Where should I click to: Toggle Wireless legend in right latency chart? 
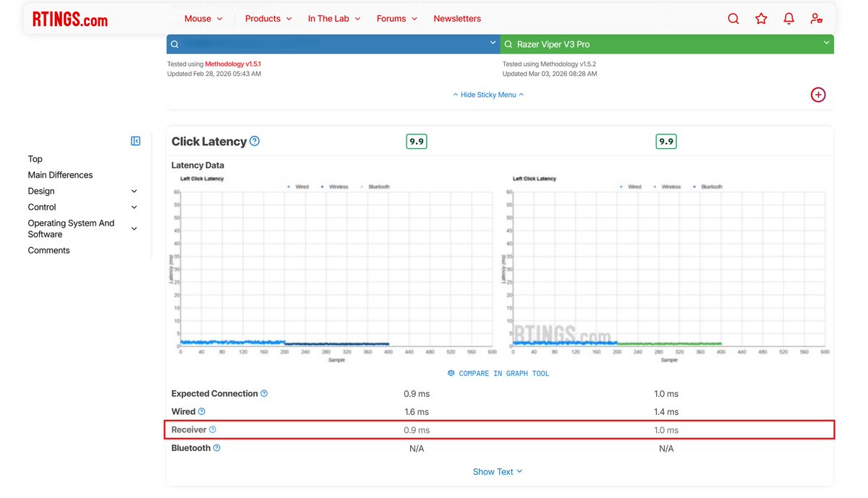pos(667,186)
